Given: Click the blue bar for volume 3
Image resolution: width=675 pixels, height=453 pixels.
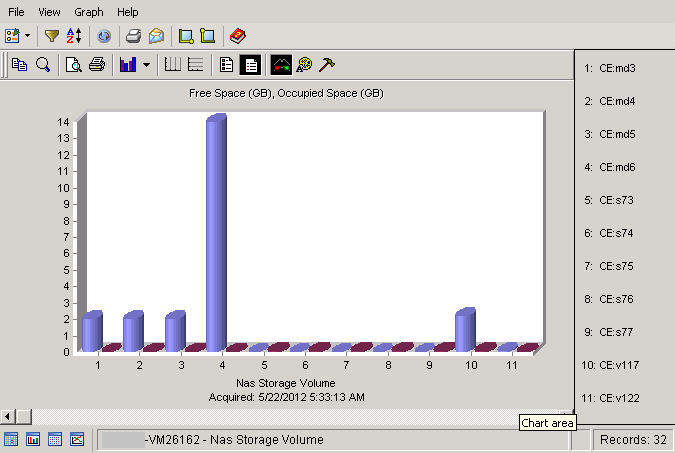Looking at the screenshot, I should (175, 331).
